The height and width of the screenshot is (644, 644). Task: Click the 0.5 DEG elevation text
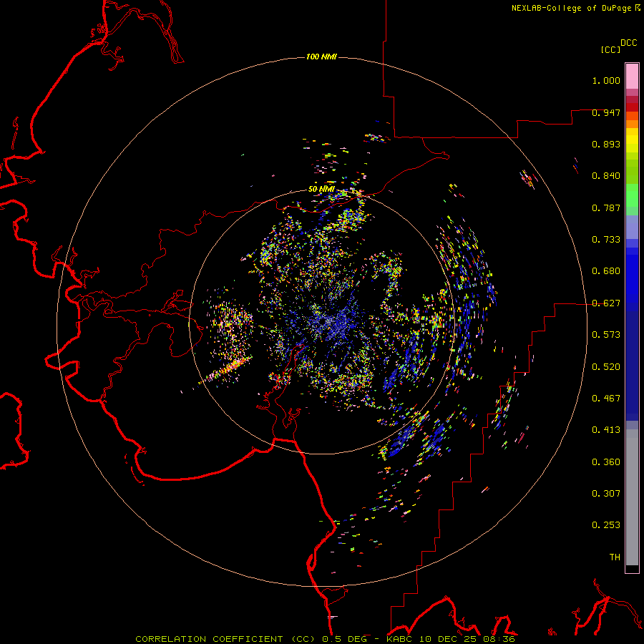tap(345, 639)
